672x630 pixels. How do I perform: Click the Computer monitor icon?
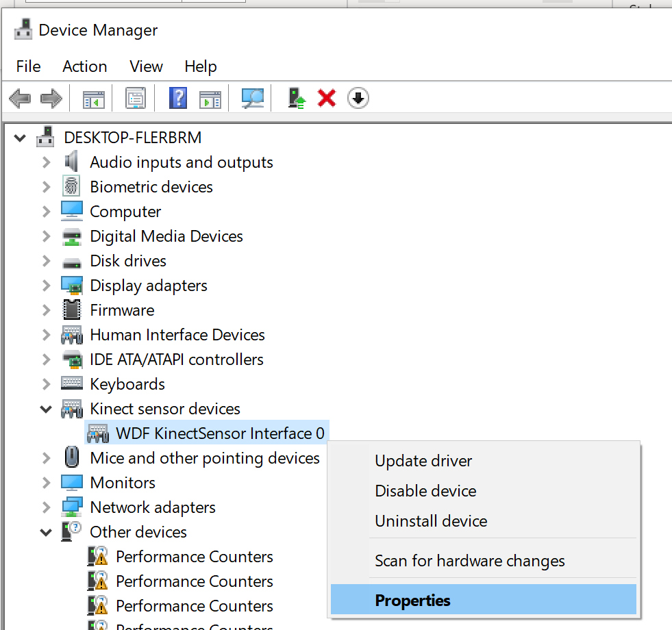[71, 211]
